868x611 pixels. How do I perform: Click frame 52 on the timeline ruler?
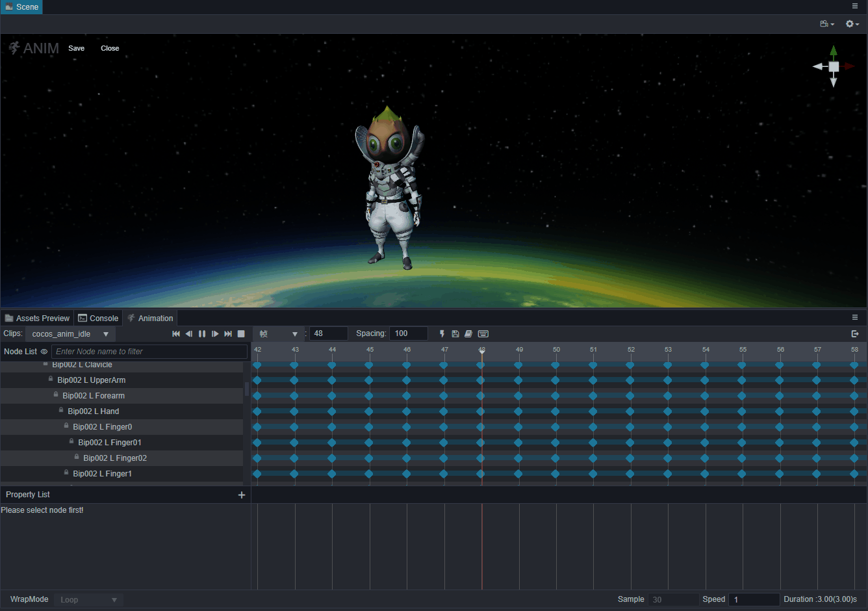[x=631, y=350]
